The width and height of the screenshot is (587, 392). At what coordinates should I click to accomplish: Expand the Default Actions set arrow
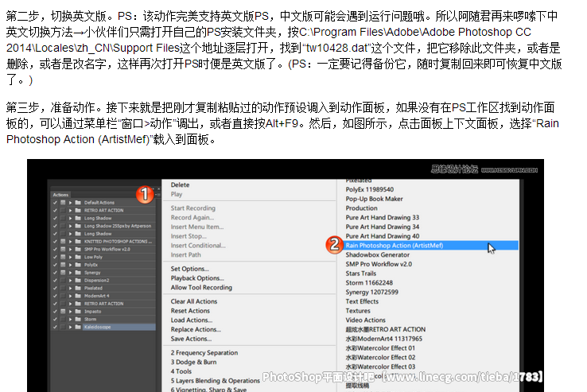(70, 203)
